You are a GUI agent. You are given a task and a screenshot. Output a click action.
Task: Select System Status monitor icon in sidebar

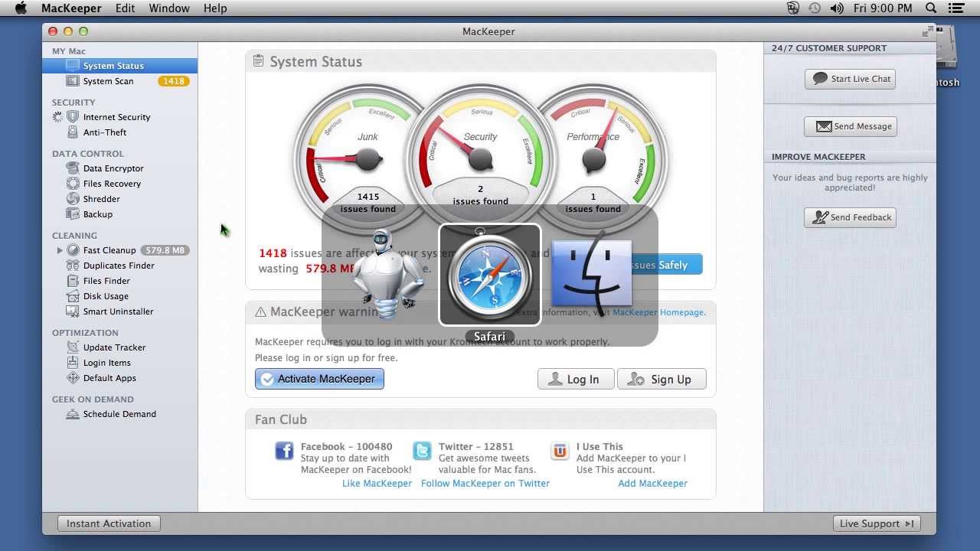pos(73,66)
